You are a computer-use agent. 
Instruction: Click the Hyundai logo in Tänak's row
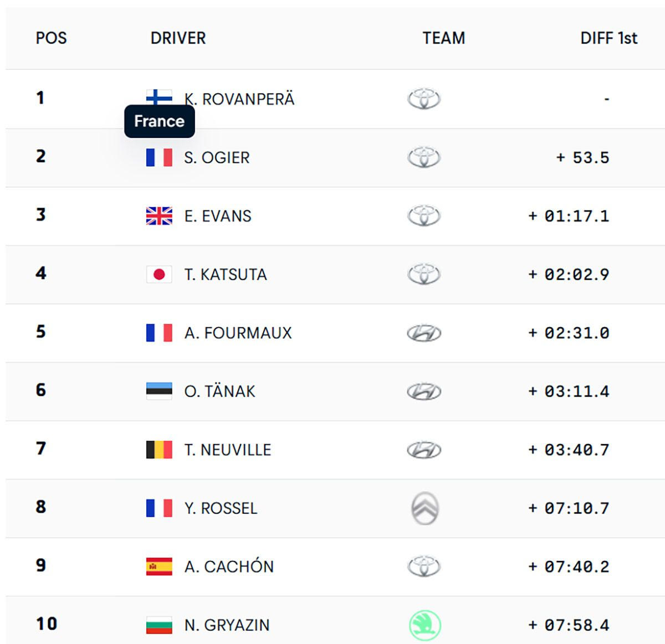[x=424, y=391]
